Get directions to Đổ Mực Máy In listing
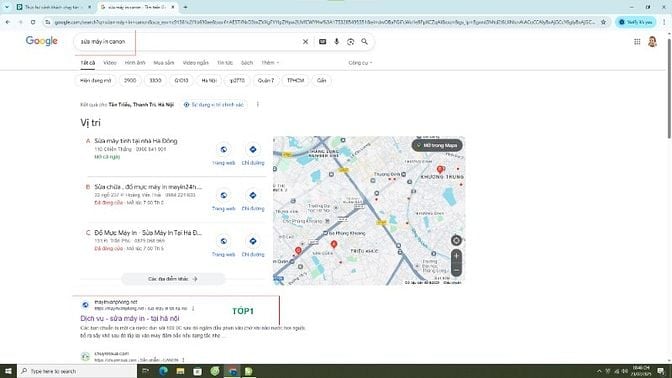672x378 pixels. (x=253, y=246)
